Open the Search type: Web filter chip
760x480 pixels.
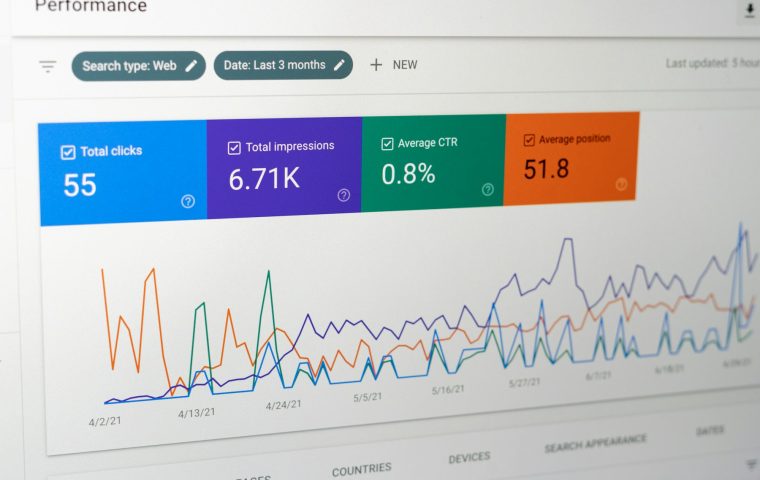139,66
